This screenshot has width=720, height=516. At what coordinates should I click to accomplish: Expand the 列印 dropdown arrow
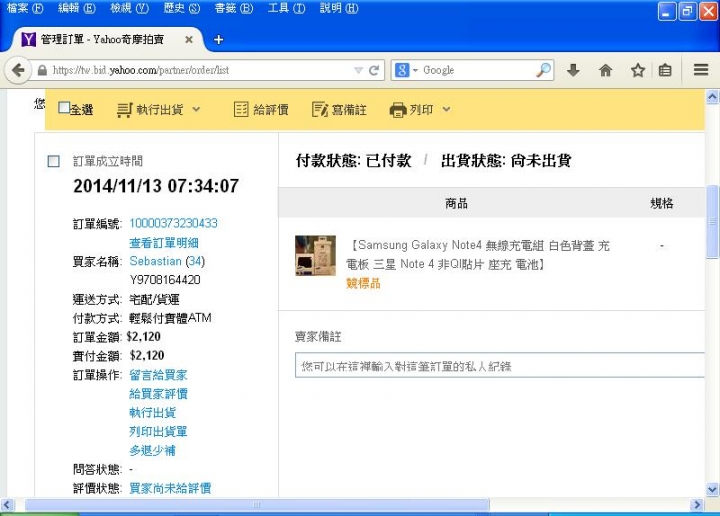click(x=446, y=109)
